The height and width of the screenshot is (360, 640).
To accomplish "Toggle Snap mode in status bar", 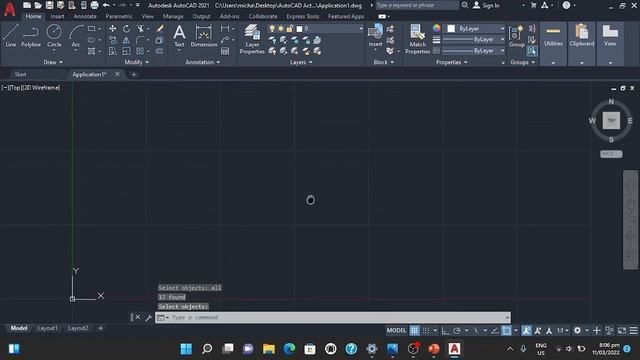I will 426,331.
